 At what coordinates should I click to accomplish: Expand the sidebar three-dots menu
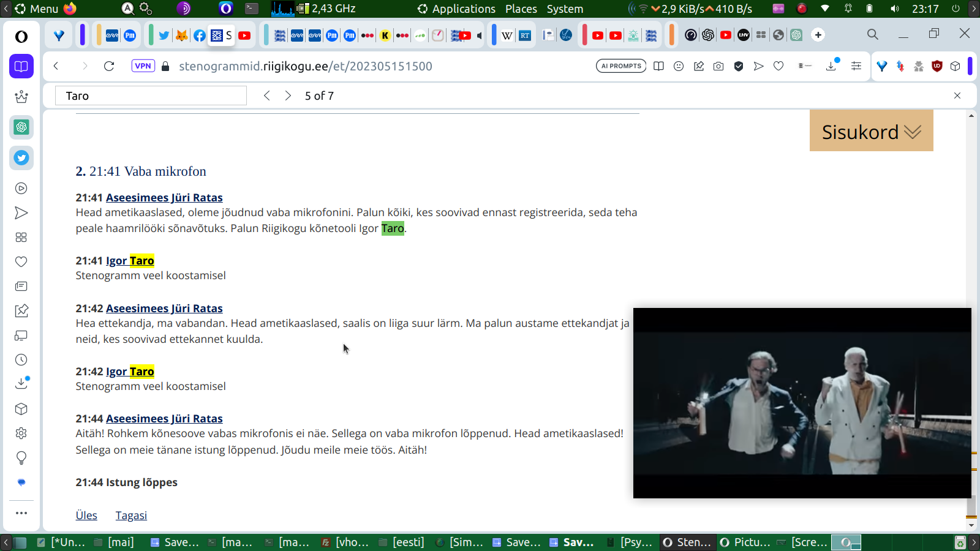(x=21, y=513)
